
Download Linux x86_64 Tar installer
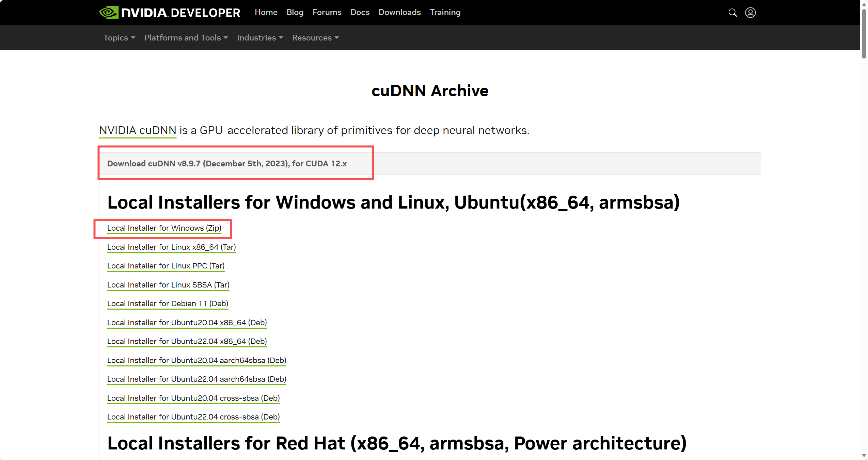tap(171, 247)
